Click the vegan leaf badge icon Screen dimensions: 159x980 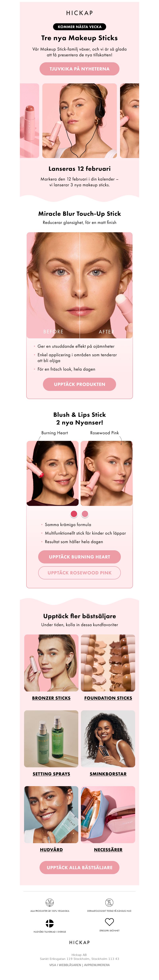50,902
